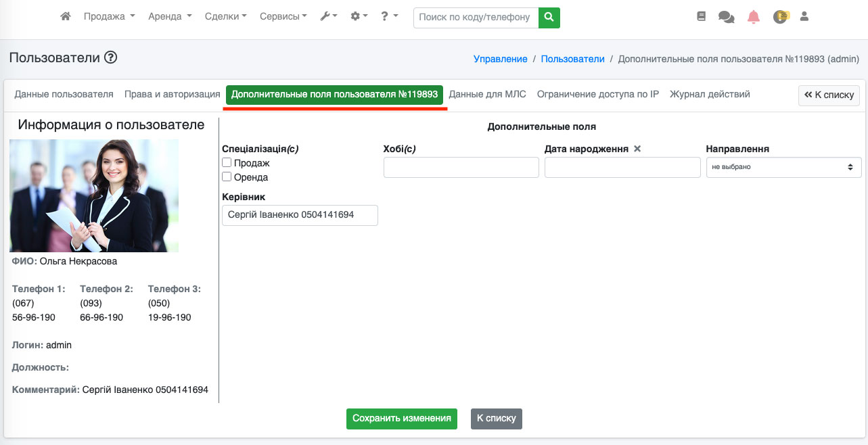
Task: Click the Телефон 2 number 66-96-190
Action: 101,317
